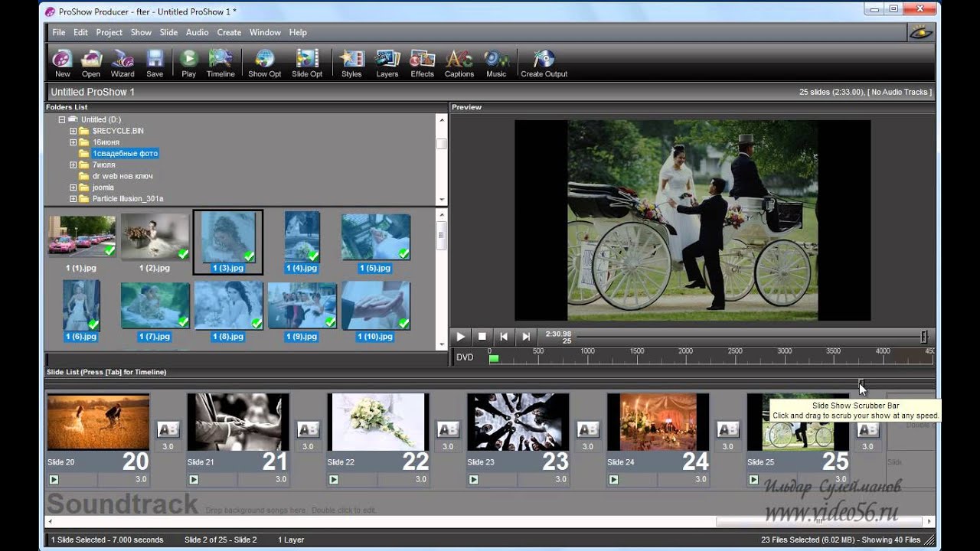Open the Captions tool
Image resolution: width=980 pixels, height=551 pixels.
[x=459, y=63]
